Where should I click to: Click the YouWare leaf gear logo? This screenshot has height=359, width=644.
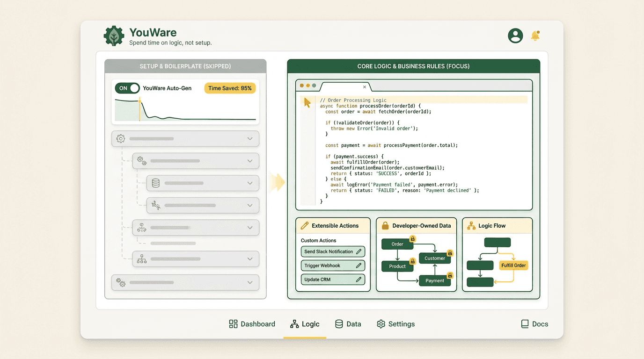(114, 36)
